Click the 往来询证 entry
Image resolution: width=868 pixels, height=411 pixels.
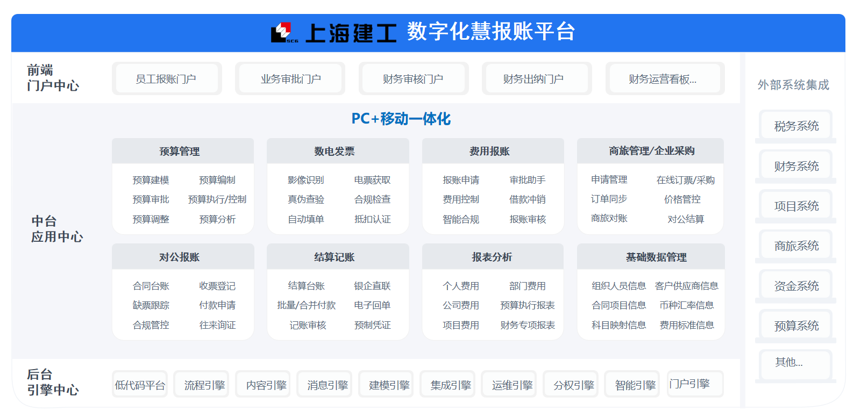[217, 325]
